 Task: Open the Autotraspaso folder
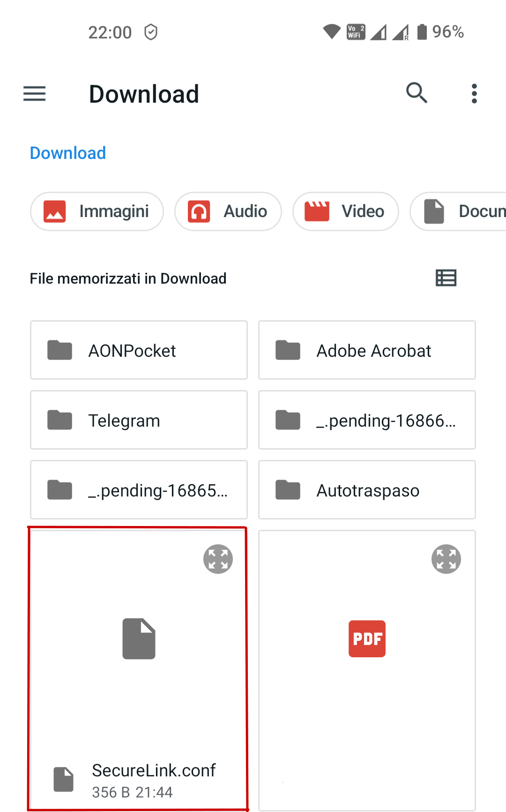click(367, 490)
